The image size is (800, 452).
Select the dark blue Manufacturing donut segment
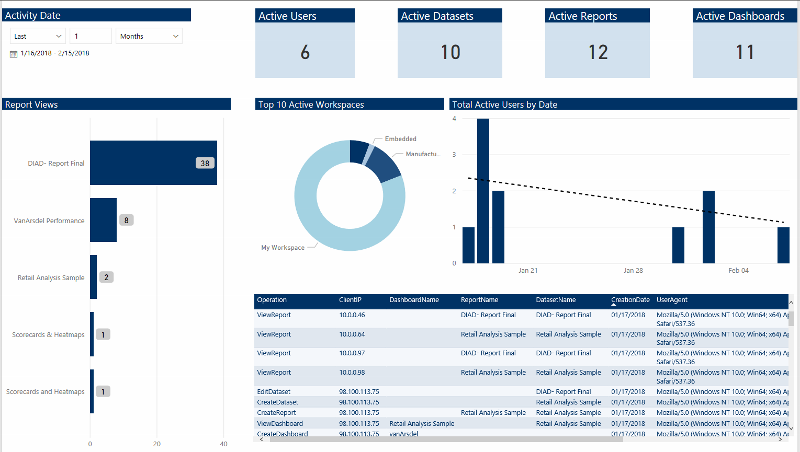pyautogui.click(x=383, y=166)
